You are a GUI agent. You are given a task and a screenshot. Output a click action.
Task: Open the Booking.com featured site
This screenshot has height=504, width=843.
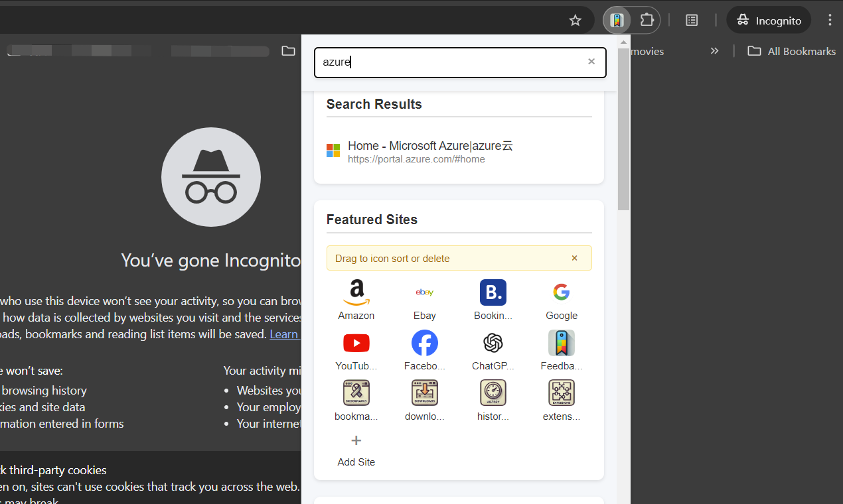point(493,300)
